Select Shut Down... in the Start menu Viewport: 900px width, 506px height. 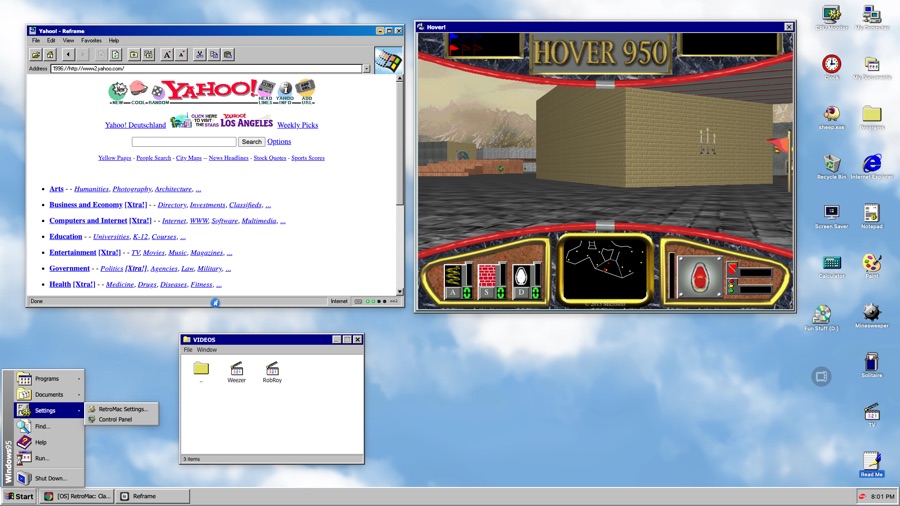[49, 478]
